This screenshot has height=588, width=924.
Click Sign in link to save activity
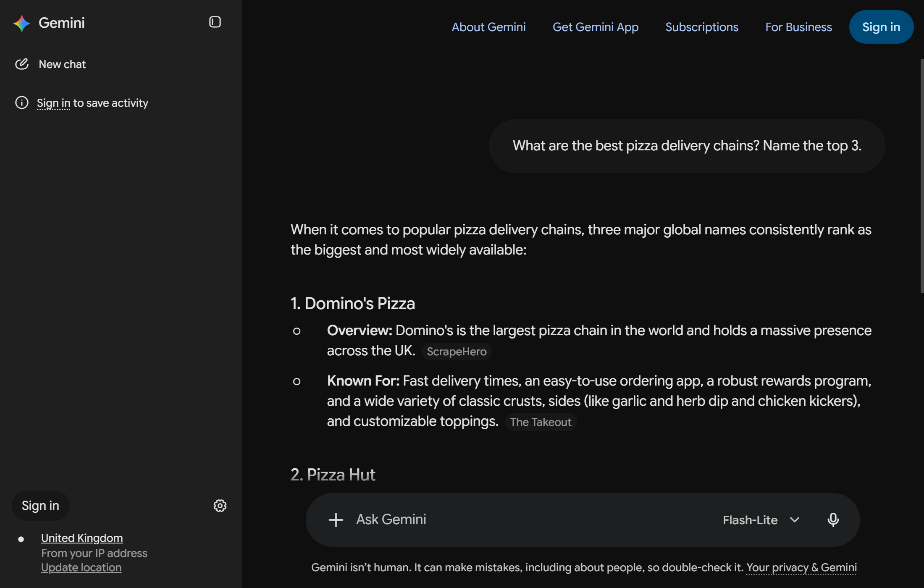[53, 103]
